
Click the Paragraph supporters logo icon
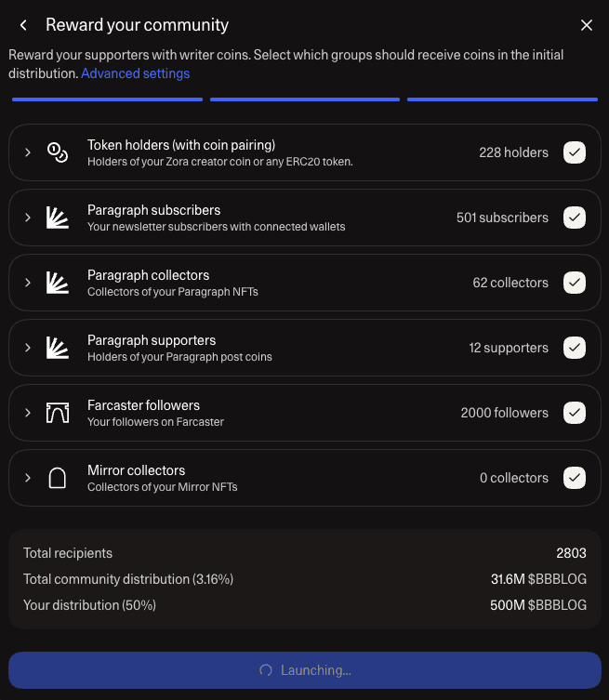[x=58, y=348]
